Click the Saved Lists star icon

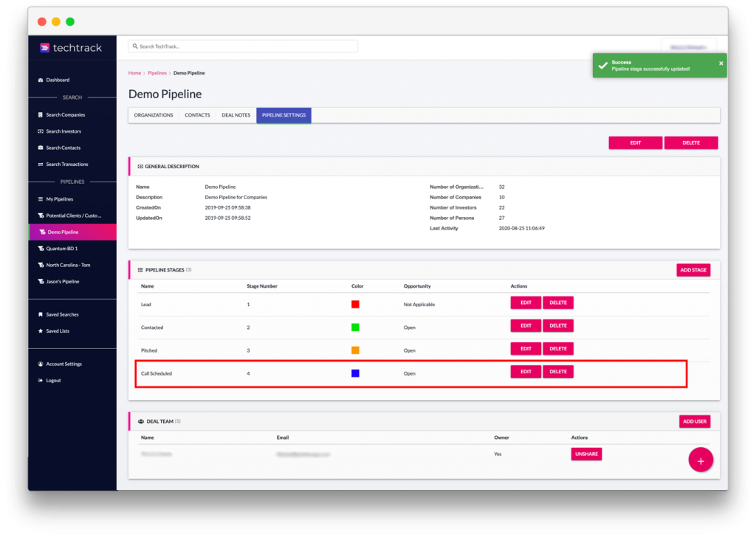[x=40, y=331]
